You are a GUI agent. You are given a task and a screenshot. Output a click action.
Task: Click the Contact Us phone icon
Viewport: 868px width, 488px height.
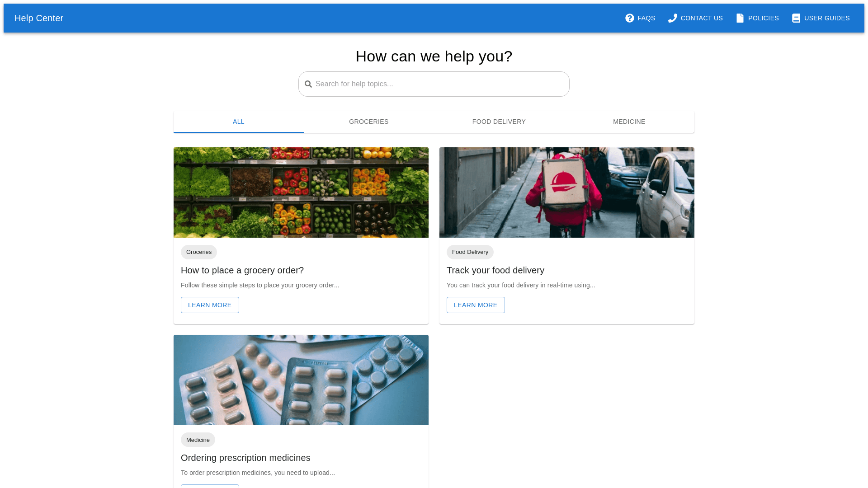[673, 18]
